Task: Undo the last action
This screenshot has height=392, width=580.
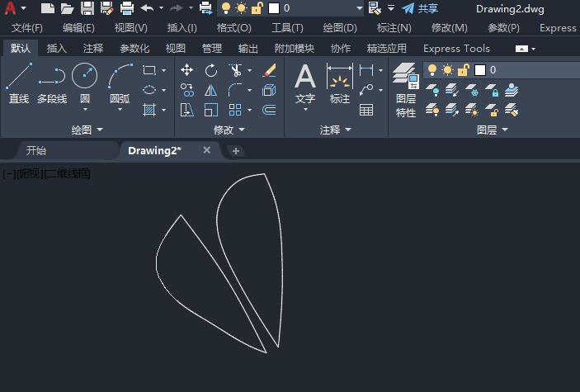Action: tap(147, 8)
